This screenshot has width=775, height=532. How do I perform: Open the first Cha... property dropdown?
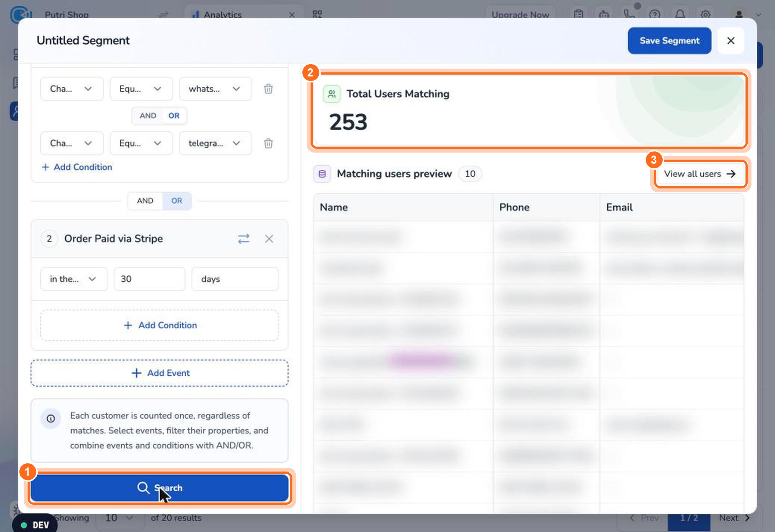(72, 89)
